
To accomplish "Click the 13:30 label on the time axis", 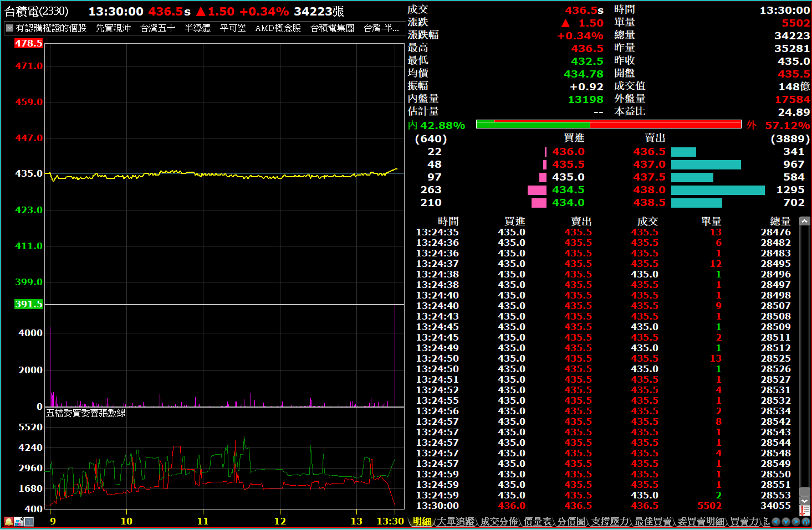I will 390,521.
